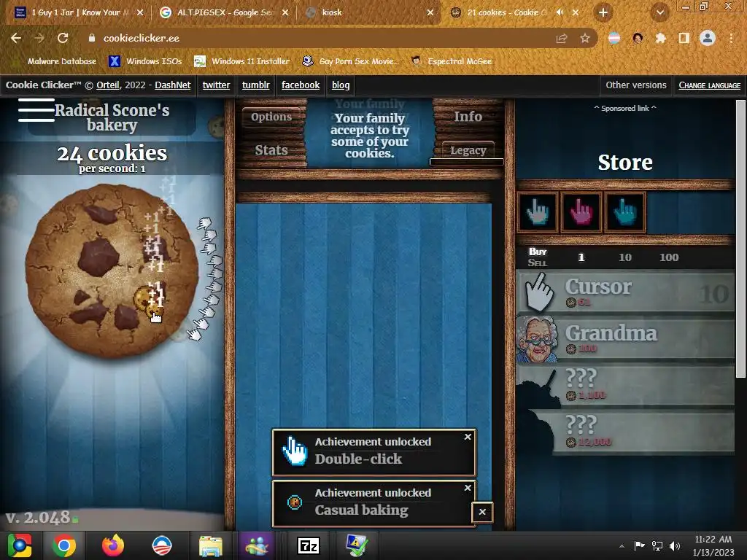Rename Radical Scone's bakery
747x560 pixels.
(x=112, y=117)
